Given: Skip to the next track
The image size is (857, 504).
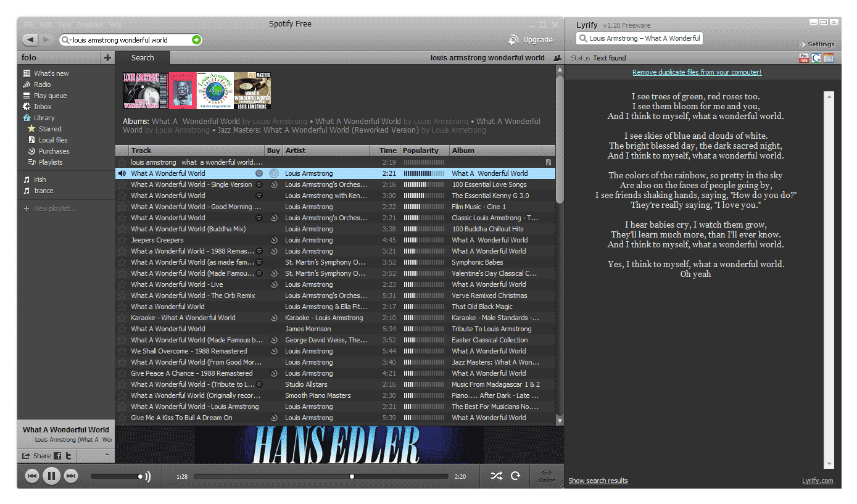Looking at the screenshot, I should [x=71, y=476].
